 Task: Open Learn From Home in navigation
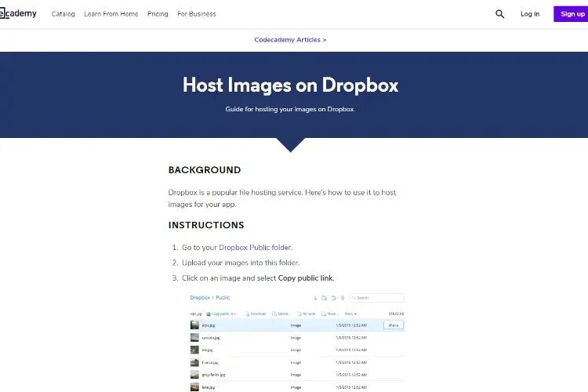point(111,14)
